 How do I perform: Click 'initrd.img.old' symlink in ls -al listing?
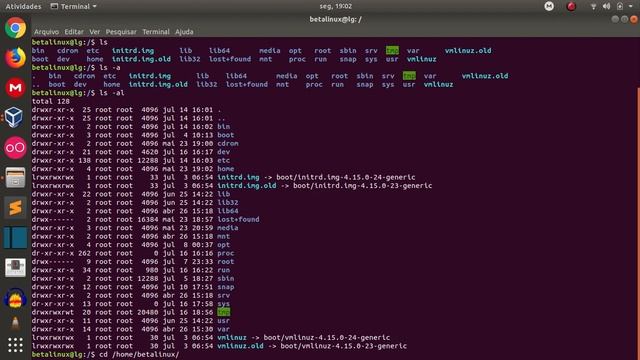point(247,186)
